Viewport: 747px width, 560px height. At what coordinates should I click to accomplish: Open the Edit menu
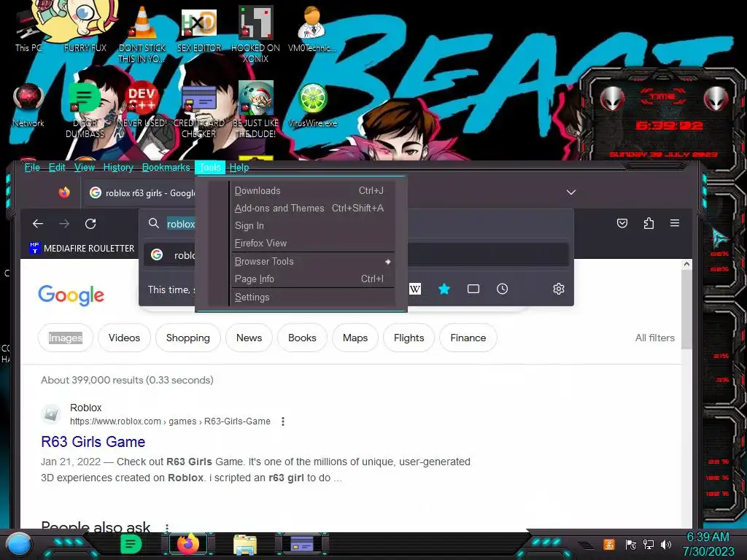[x=57, y=167]
